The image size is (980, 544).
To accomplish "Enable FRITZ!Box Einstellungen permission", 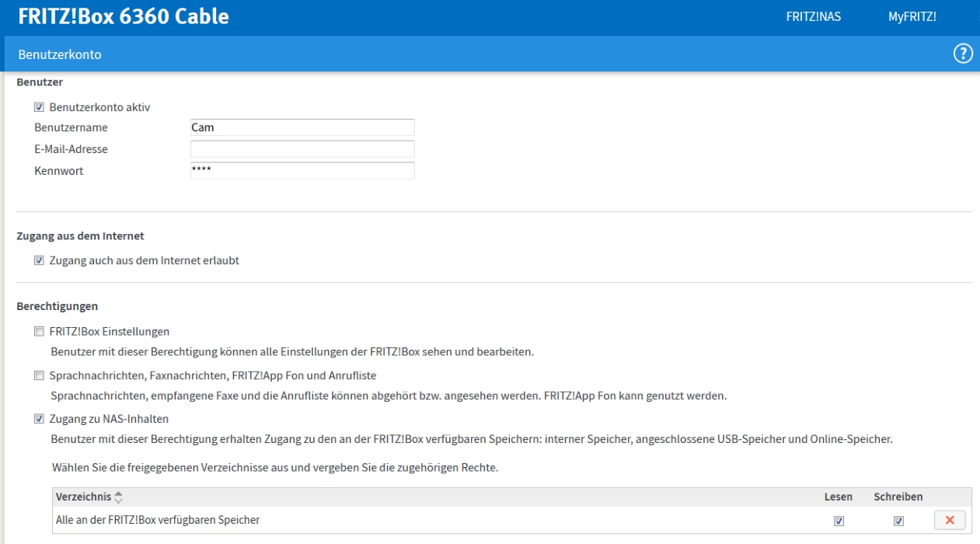I will tap(39, 332).
